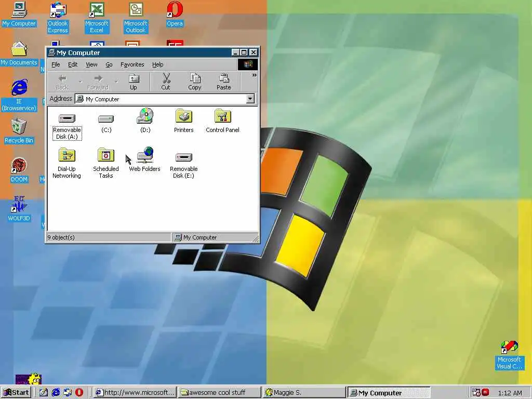Open the Recycle Bin on the desktop
The image size is (532, 399).
(x=19, y=131)
